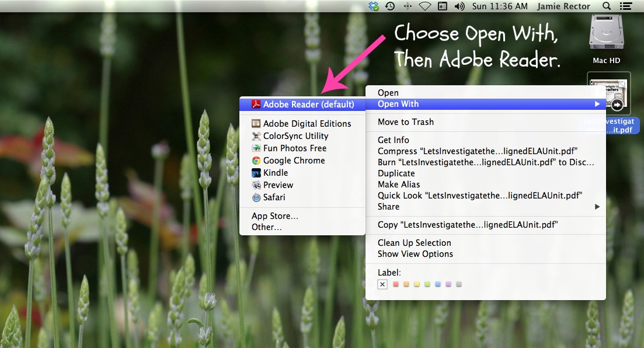644x348 pixels.
Task: Click the Adobe Reader PDF icon
Action: pos(256,105)
